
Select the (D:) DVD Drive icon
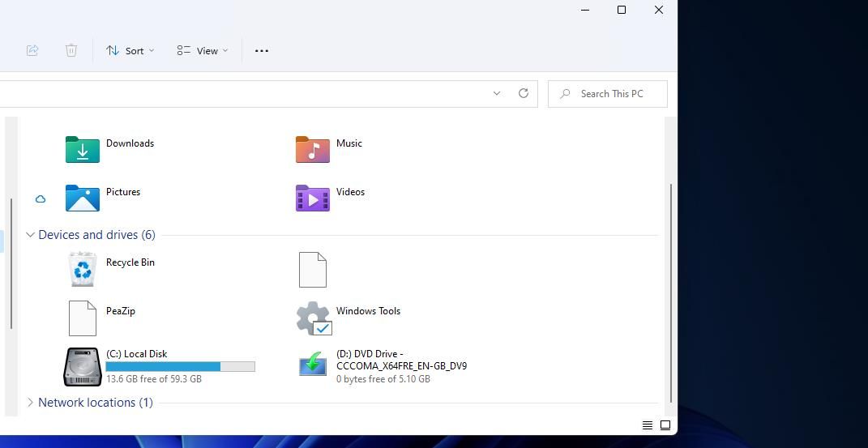point(313,366)
